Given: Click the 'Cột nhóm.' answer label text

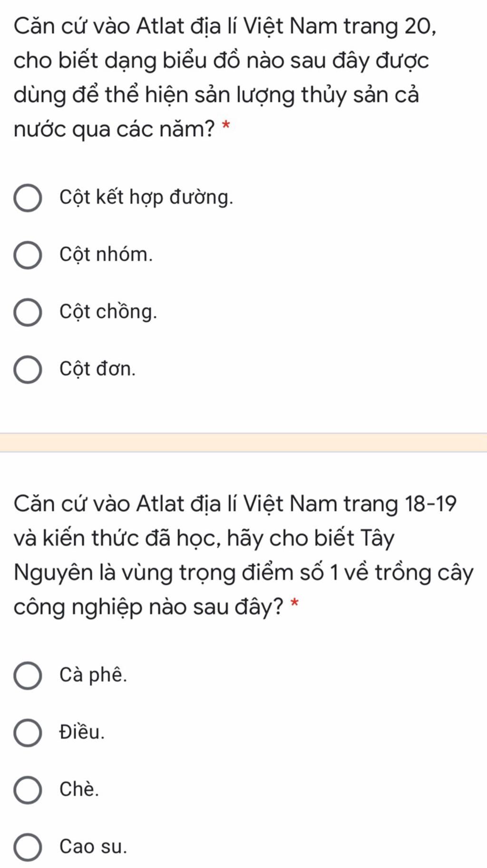Looking at the screenshot, I should 106,255.
